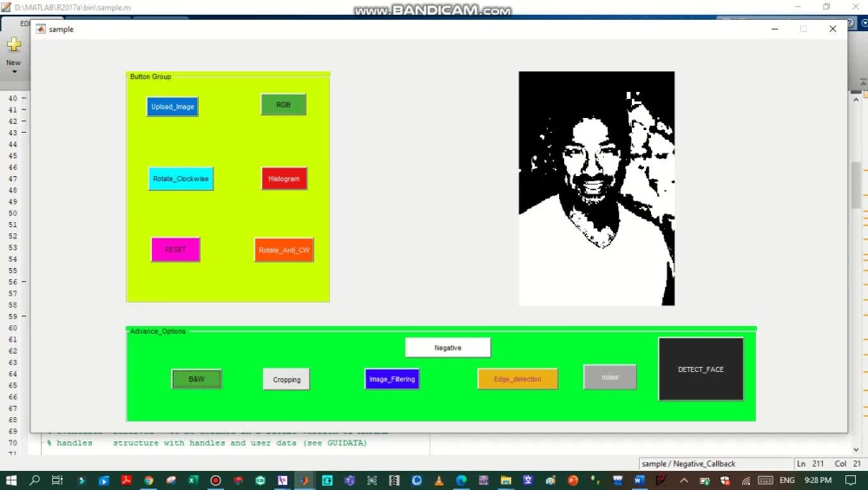The image size is (868, 490).
Task: Click the Edge_detection button
Action: point(517,379)
